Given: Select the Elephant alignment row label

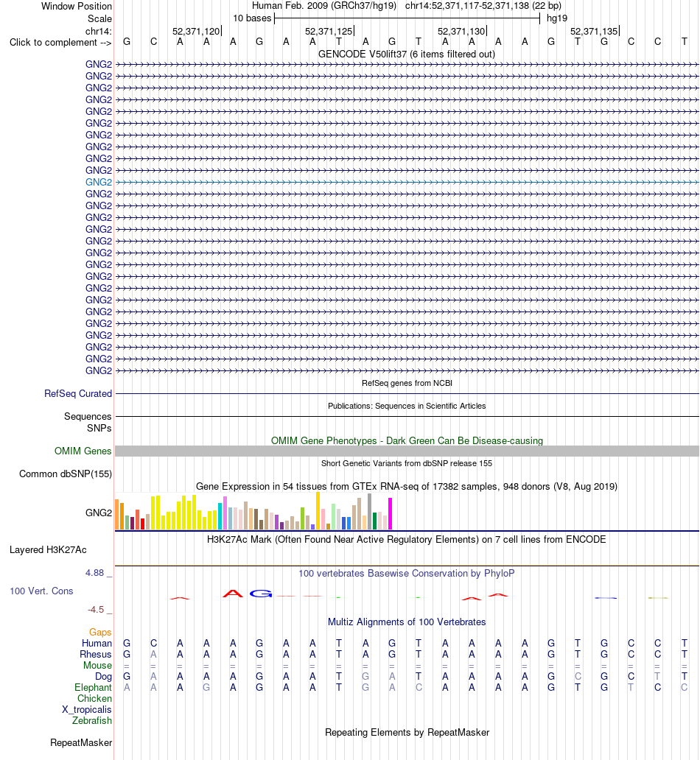Looking at the screenshot, I should pos(93,688).
